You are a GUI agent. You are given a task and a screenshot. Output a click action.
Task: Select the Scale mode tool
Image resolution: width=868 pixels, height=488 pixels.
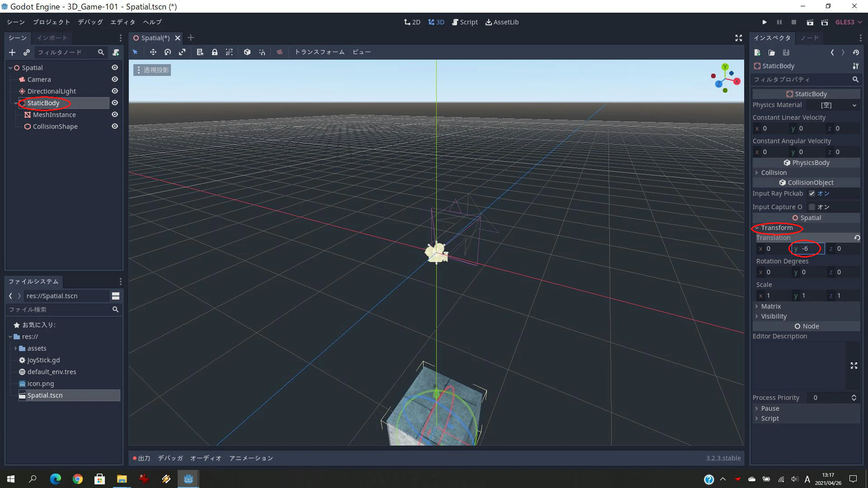182,52
